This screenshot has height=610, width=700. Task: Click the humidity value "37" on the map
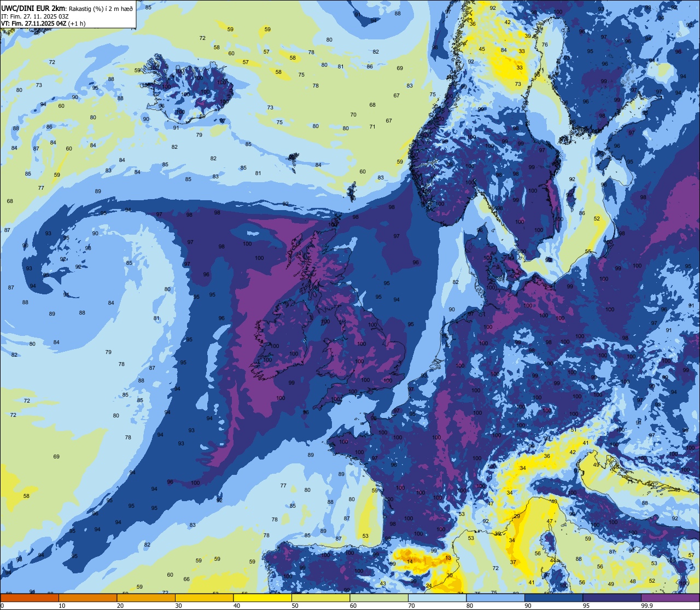(x=513, y=562)
